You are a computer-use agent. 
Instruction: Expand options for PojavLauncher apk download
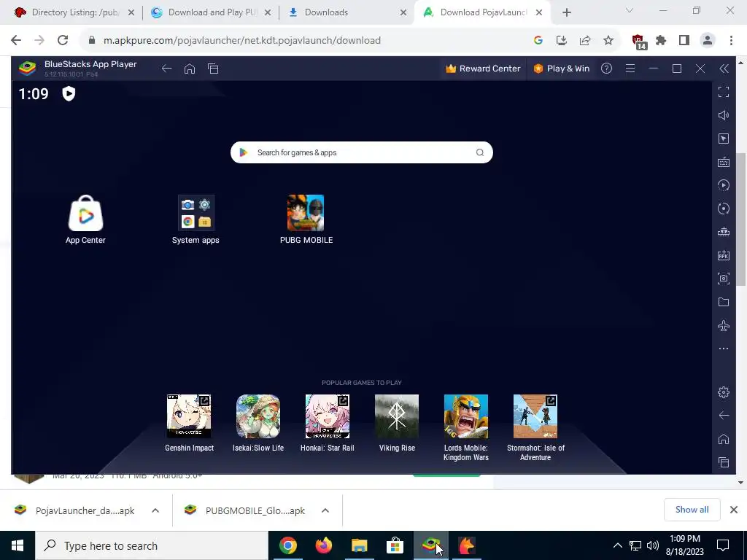(x=155, y=510)
